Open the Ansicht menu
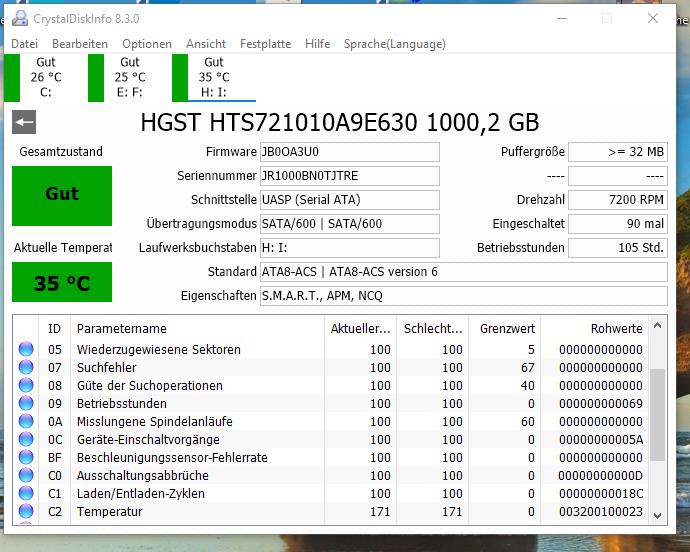The image size is (690, 552). tap(206, 44)
